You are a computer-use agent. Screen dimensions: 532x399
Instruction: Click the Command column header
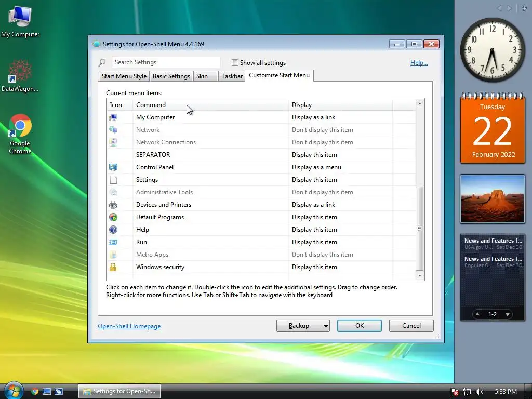[x=210, y=105]
